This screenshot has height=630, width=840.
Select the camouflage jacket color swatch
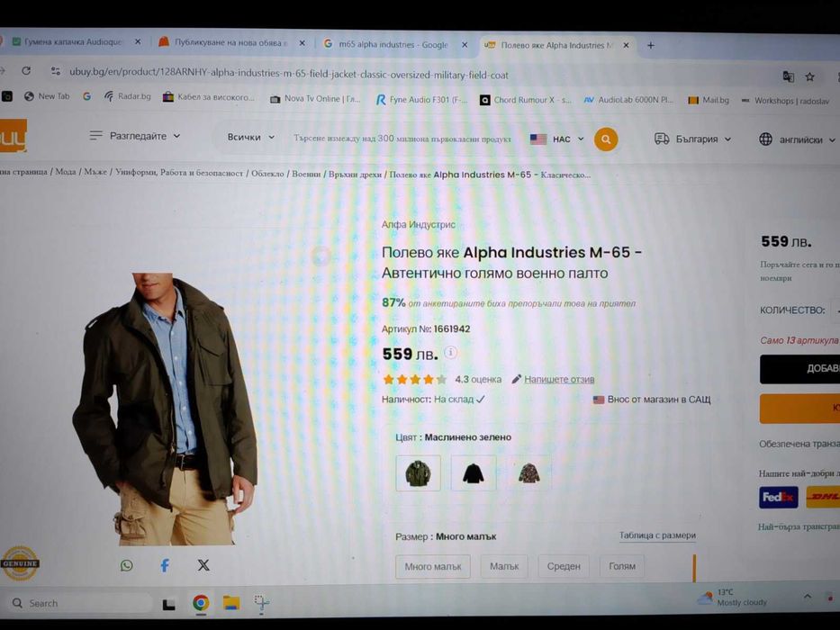click(528, 473)
